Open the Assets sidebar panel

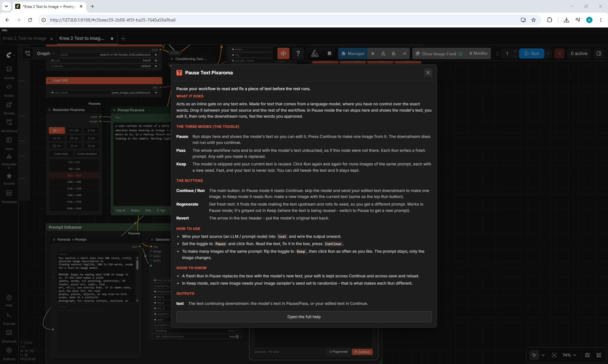coord(9,72)
